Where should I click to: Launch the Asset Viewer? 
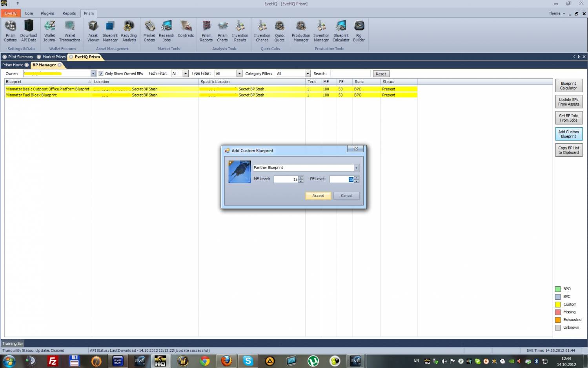pyautogui.click(x=93, y=31)
